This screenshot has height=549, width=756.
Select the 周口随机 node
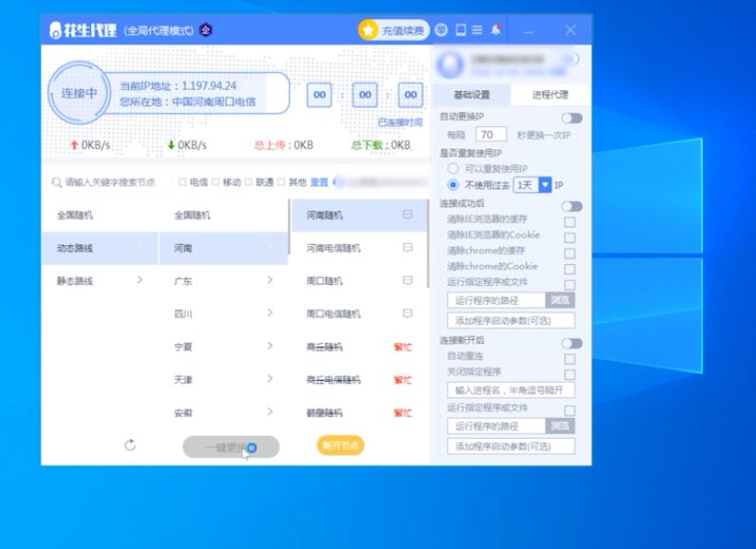359,280
